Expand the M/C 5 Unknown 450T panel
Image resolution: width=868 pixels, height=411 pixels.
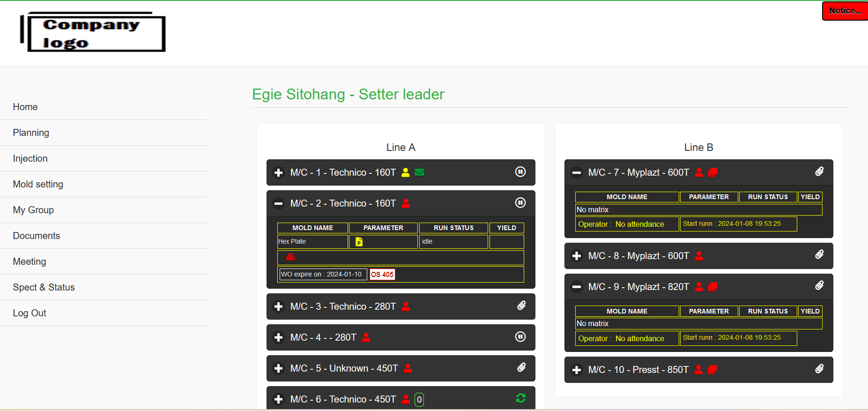click(279, 369)
